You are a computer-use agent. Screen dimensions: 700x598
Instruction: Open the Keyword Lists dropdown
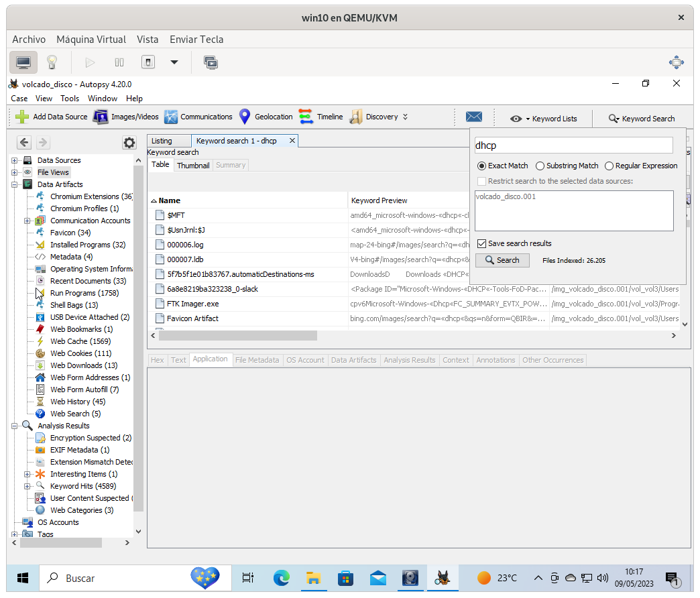544,119
